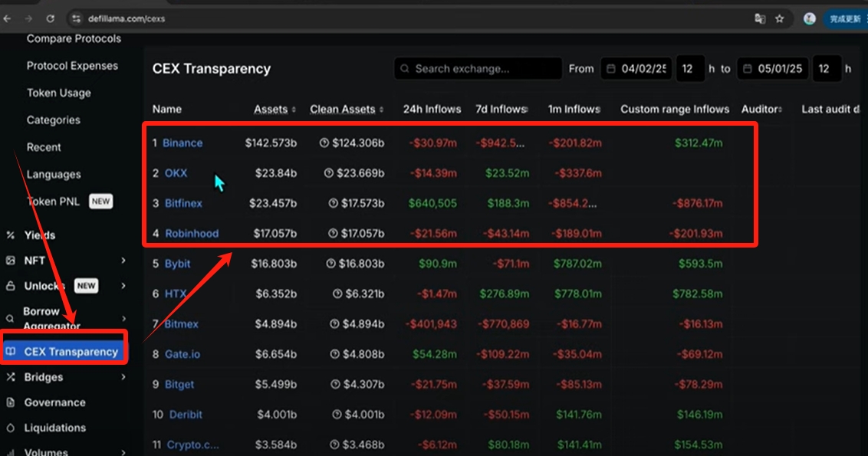This screenshot has width=868, height=456.
Task: Reload the page using the refresh button
Action: pyautogui.click(x=51, y=18)
